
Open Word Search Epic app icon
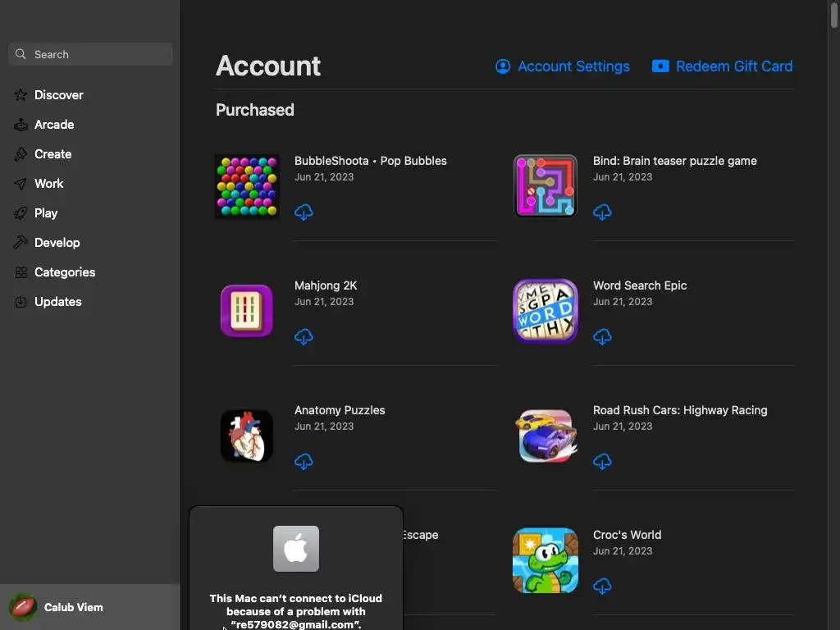pyautogui.click(x=546, y=311)
